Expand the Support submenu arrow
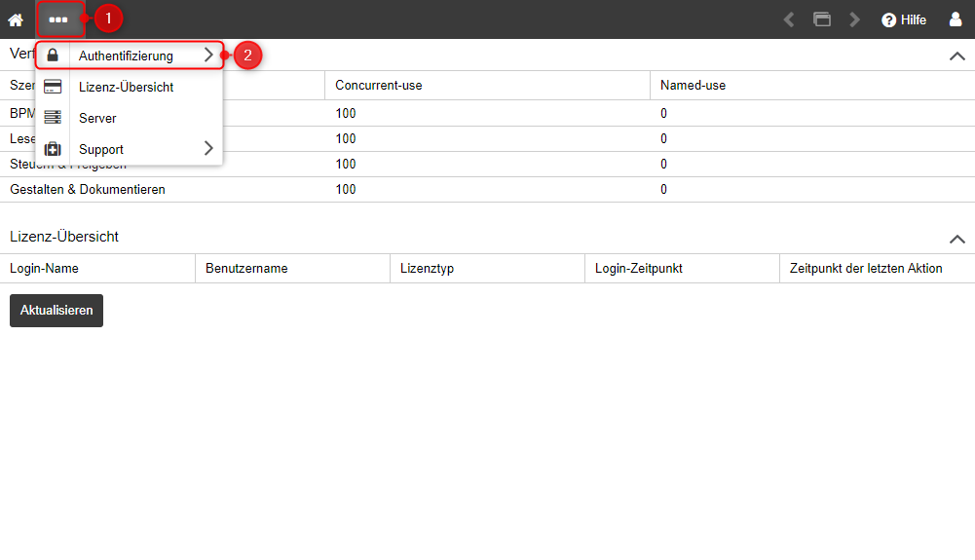Image resolution: width=975 pixels, height=560 pixels. pos(208,149)
